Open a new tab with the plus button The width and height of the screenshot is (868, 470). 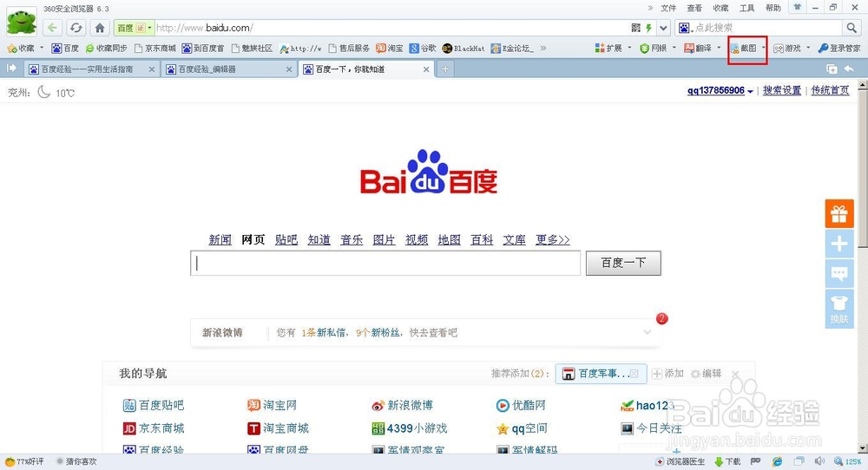[x=445, y=69]
